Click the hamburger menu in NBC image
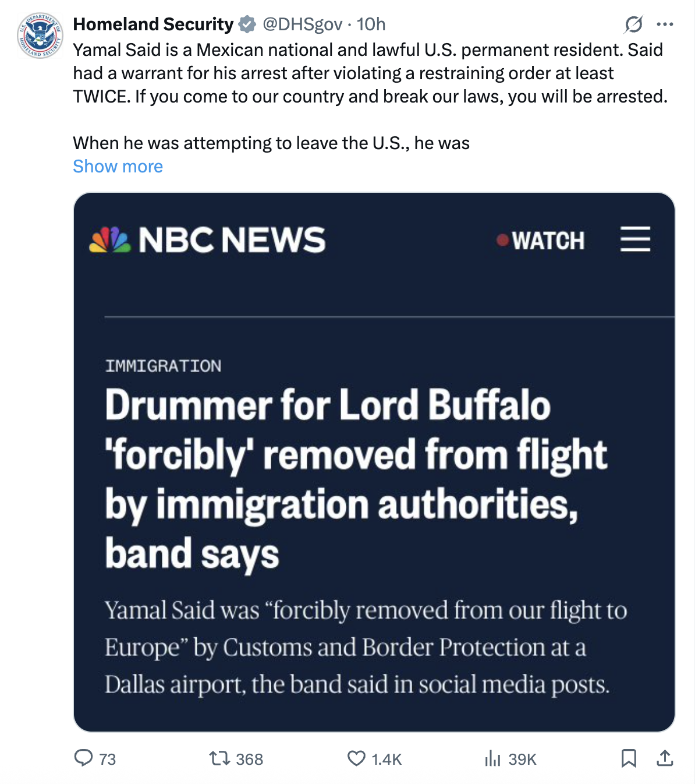695x784 pixels. tap(635, 239)
